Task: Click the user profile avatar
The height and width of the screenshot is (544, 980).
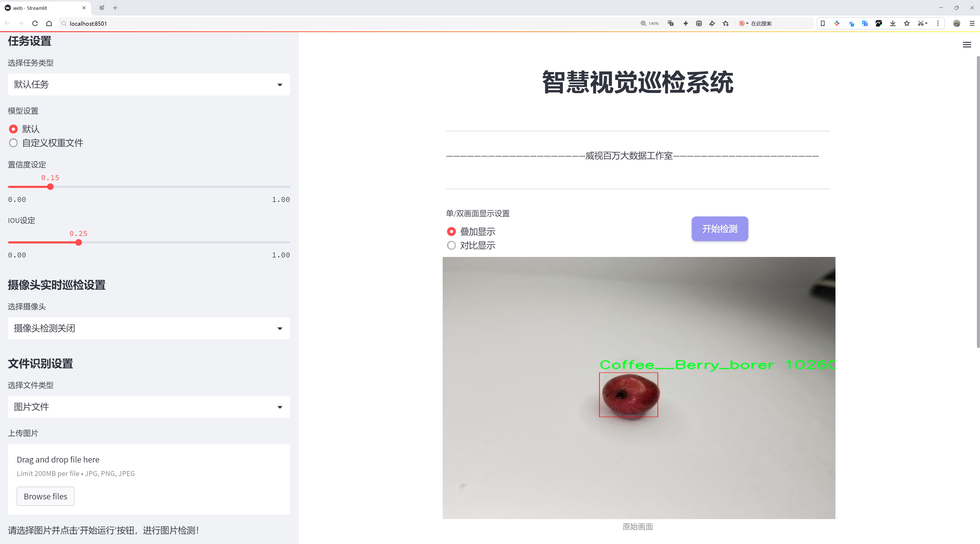Action: click(x=956, y=23)
